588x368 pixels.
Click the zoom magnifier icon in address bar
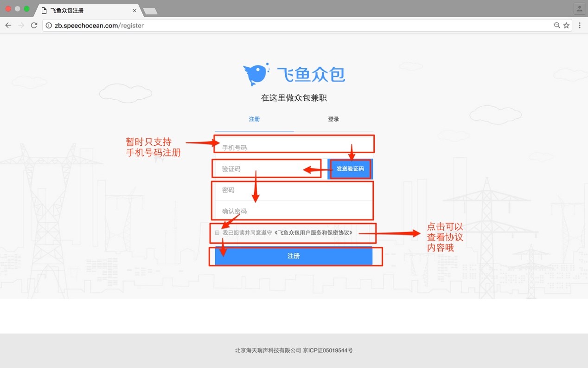tap(557, 26)
